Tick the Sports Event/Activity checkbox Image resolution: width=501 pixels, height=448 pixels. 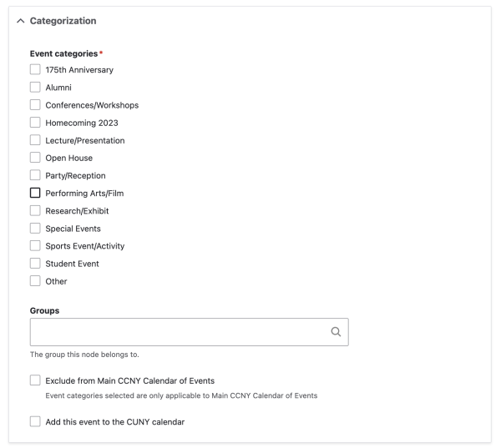click(x=35, y=245)
